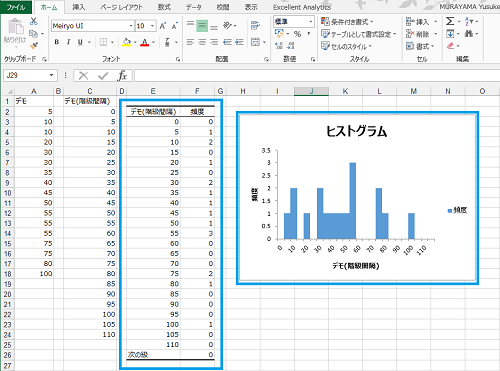The image size is (500, 371).
Task: Click the formula cancel X icon
Action: click(x=83, y=76)
